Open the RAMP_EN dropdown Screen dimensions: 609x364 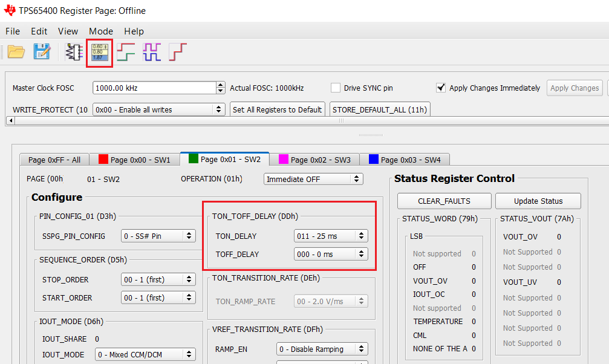pyautogui.click(x=322, y=349)
